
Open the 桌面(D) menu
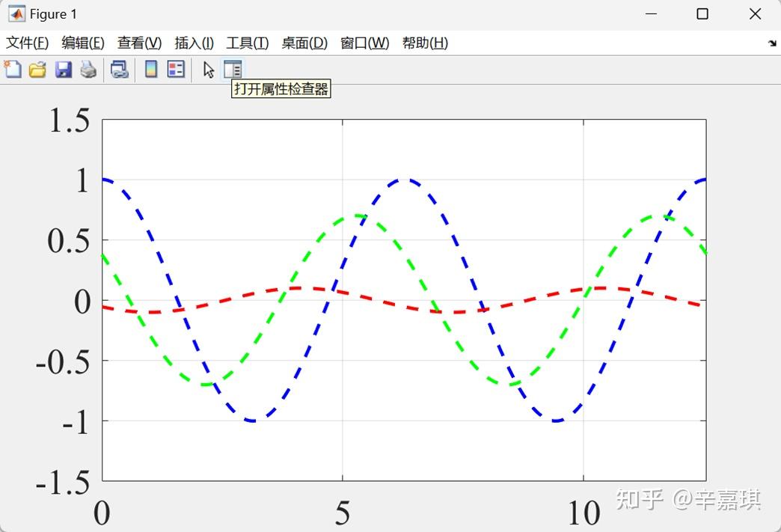[x=304, y=43]
